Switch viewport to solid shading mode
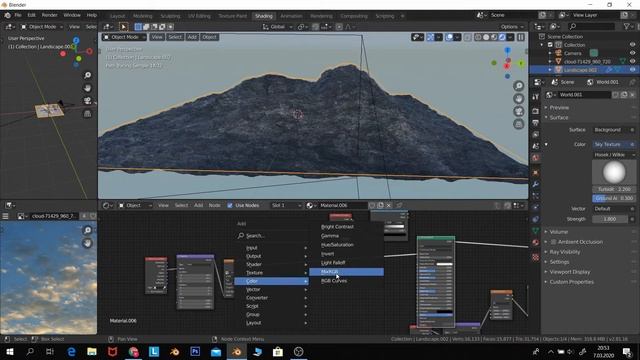Image resolution: width=640 pixels, height=360 pixels. (486, 37)
